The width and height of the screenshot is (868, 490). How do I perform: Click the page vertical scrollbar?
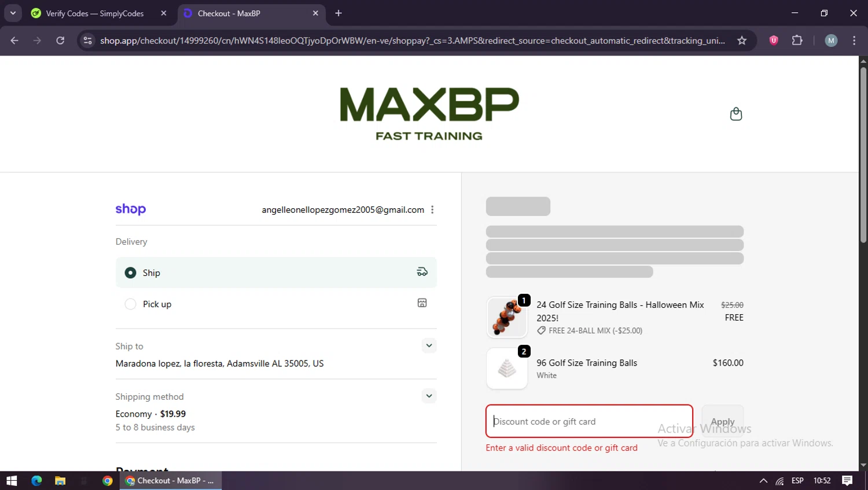click(863, 155)
